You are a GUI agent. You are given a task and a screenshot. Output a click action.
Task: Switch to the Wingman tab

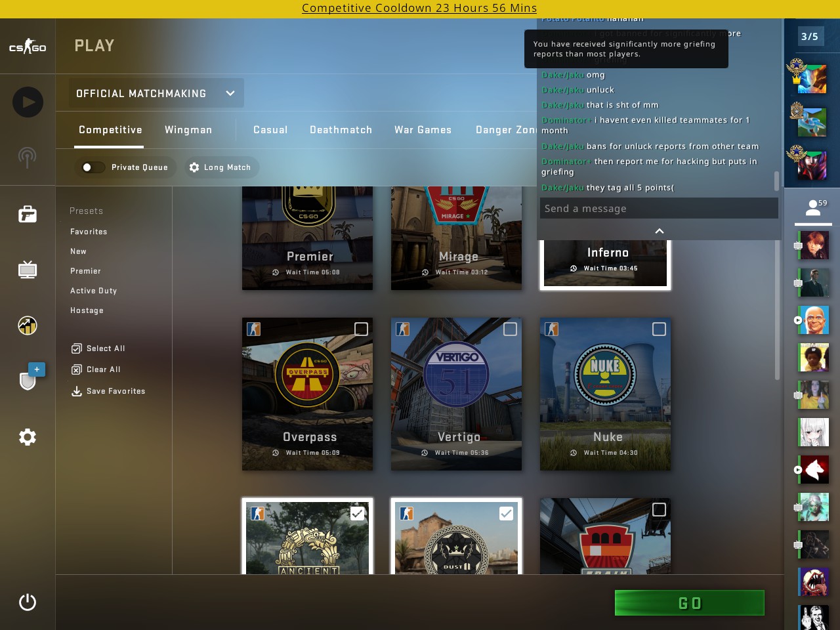tap(188, 130)
